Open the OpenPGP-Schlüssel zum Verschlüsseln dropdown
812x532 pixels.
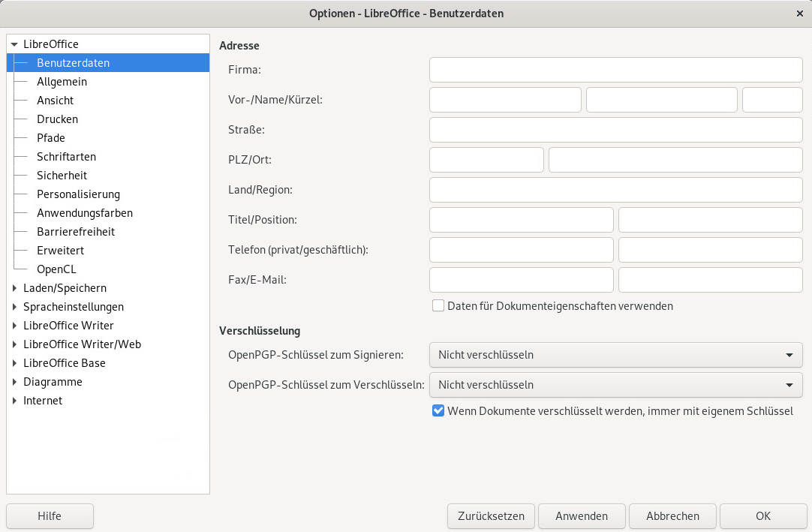point(615,385)
